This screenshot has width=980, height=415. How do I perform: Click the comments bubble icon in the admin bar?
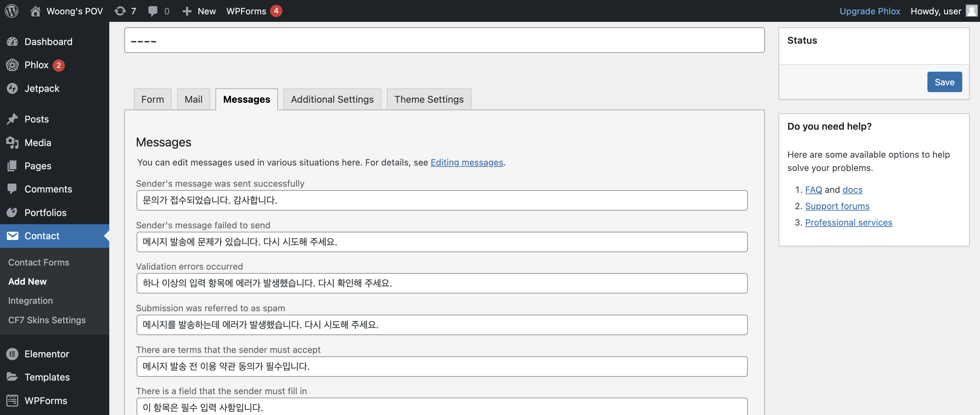153,11
